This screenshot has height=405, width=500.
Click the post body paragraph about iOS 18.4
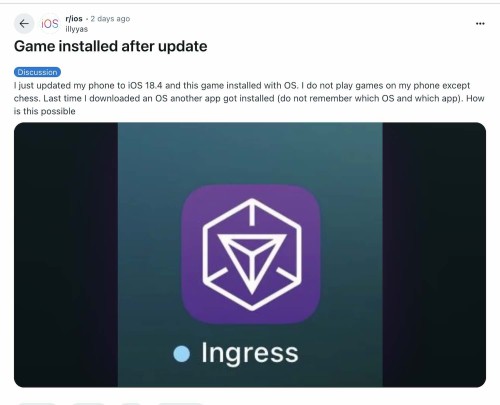249,98
